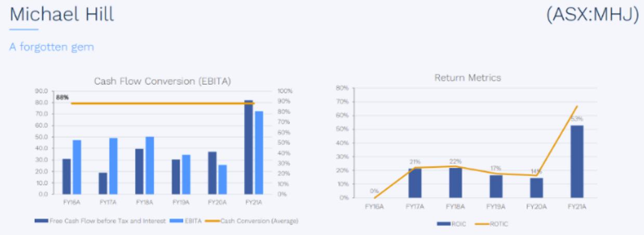644x235 pixels.
Task: Select the 0% data label above FY16A
Action: (374, 191)
